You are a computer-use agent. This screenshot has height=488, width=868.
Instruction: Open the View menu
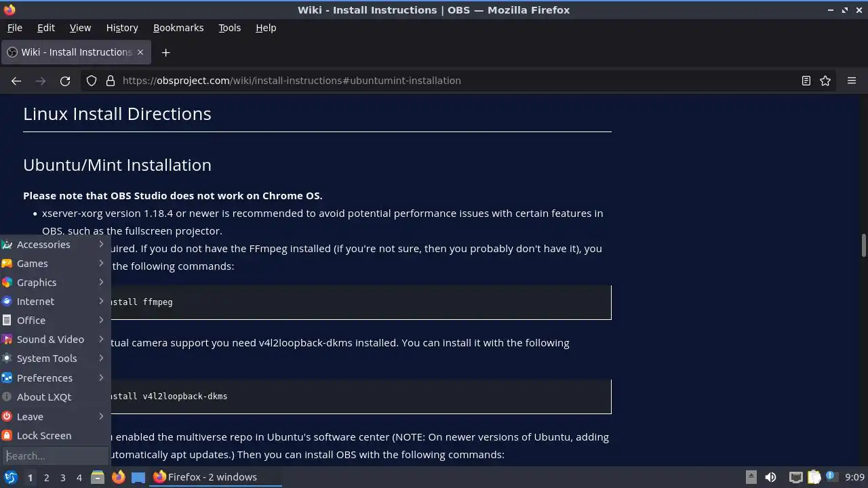point(80,28)
